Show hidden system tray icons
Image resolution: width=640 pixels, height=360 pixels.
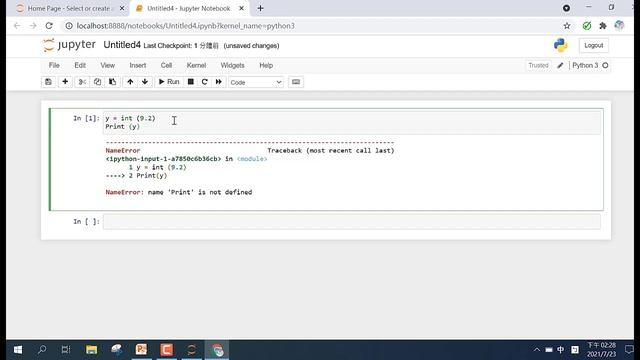pos(537,350)
